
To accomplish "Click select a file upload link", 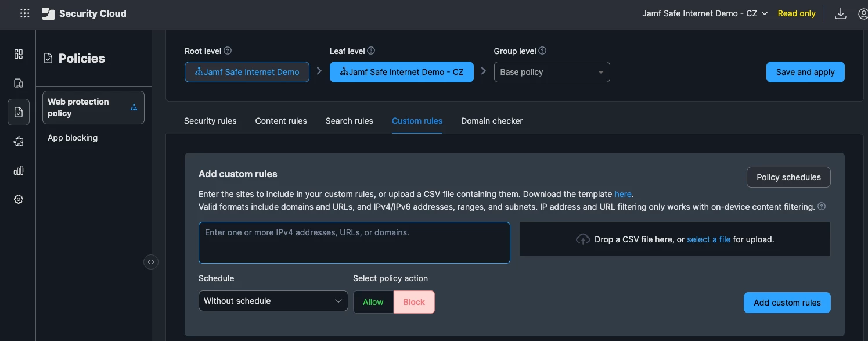I will click(x=708, y=239).
